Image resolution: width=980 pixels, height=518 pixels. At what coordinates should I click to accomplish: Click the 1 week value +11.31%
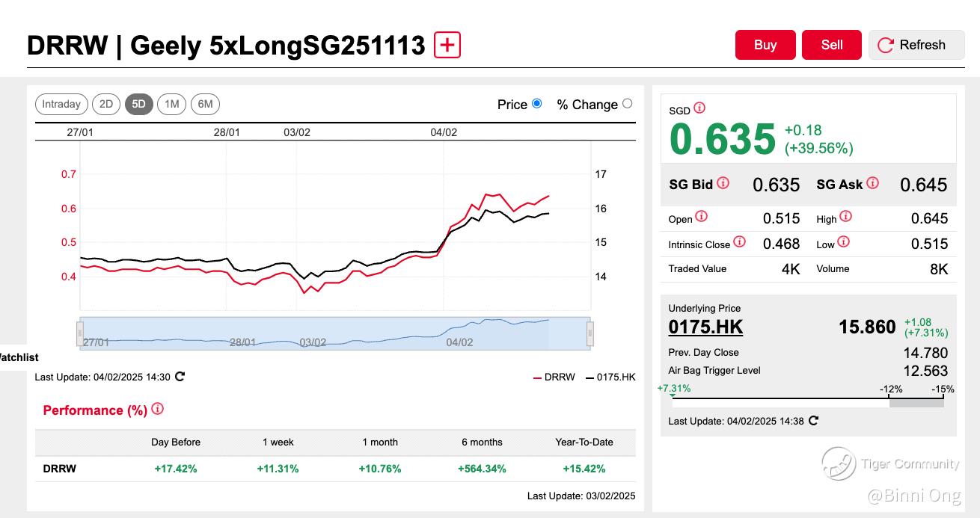[278, 469]
